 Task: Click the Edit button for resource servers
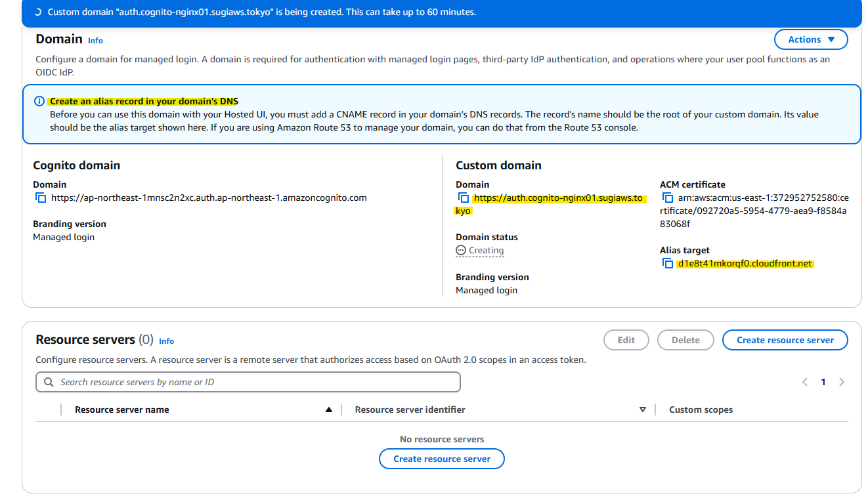[626, 340]
